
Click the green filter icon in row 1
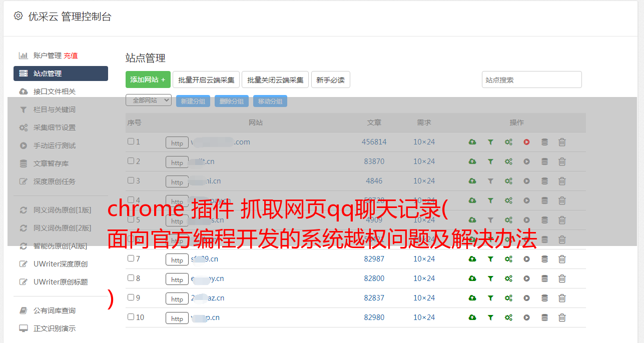point(490,142)
